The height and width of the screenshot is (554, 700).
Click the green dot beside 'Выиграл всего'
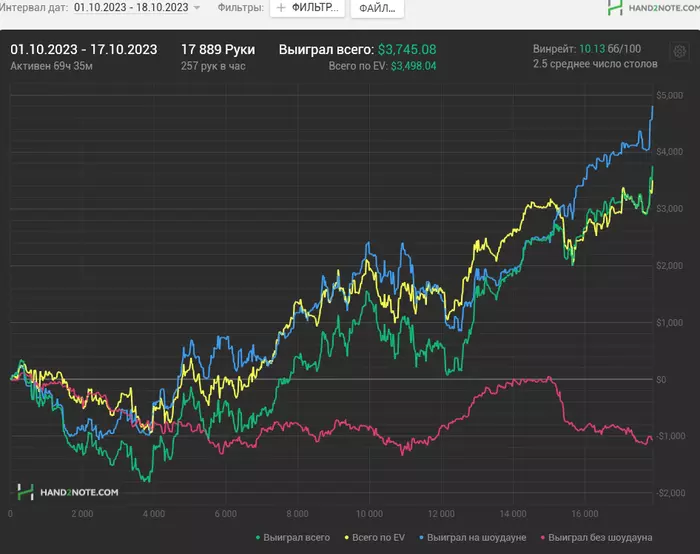258,537
